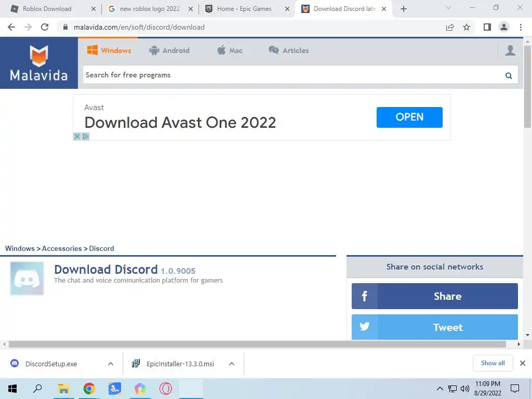Open the colorful pentagon app in taskbar
The width and height of the screenshot is (532, 399).
pos(140,389)
